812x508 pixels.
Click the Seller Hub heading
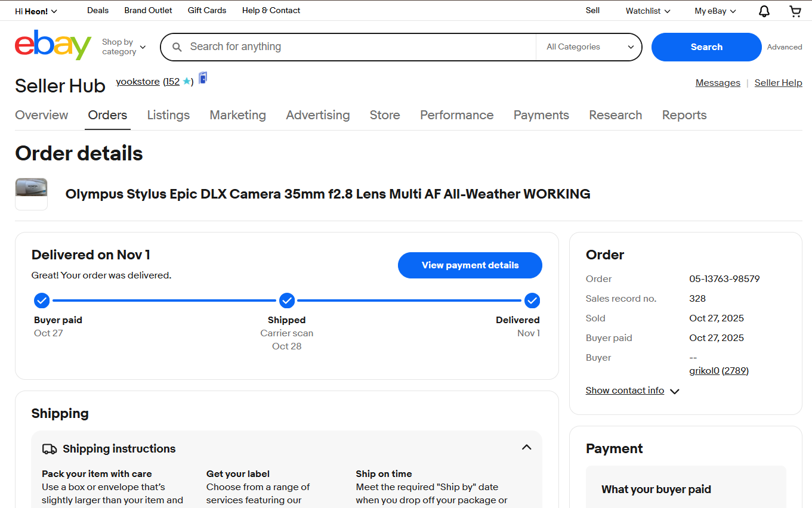[60, 86]
